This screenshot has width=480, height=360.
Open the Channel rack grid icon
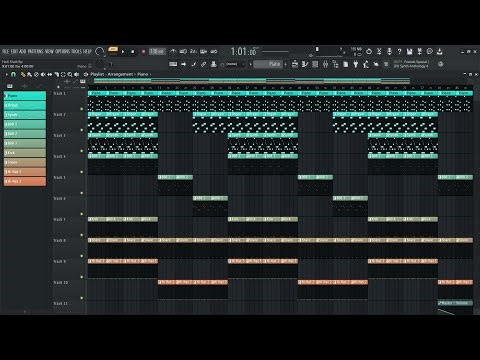coord(315,64)
